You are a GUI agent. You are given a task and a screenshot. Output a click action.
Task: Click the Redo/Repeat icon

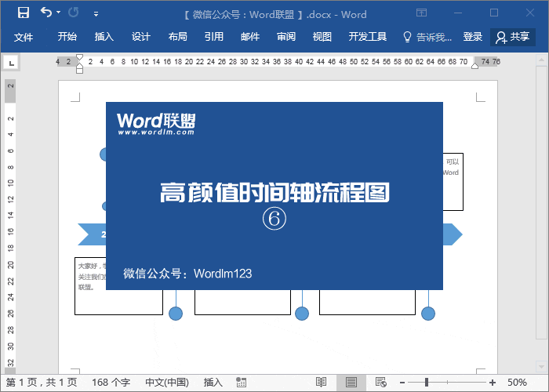(74, 13)
